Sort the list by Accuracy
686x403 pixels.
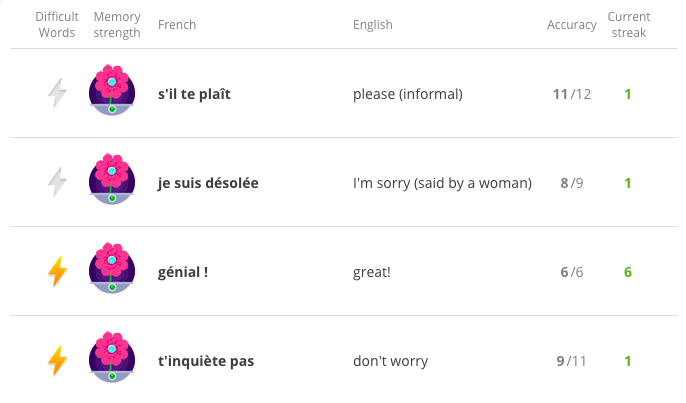[x=572, y=25]
